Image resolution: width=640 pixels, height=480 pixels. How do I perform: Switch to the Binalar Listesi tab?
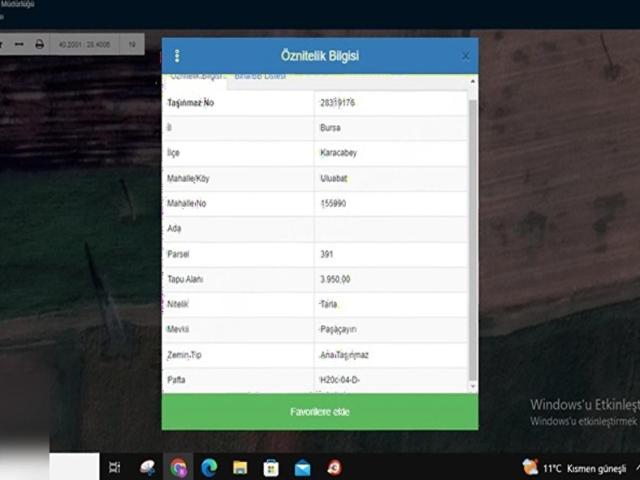point(260,77)
